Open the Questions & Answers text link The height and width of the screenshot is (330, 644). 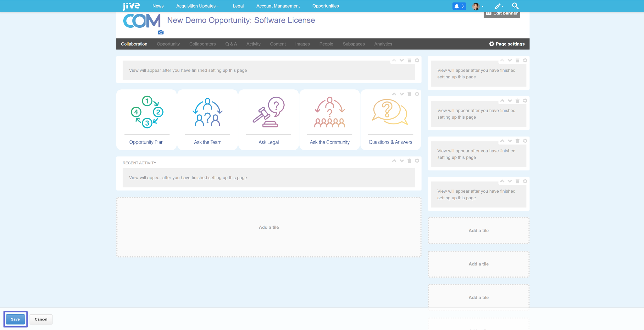coord(390,142)
